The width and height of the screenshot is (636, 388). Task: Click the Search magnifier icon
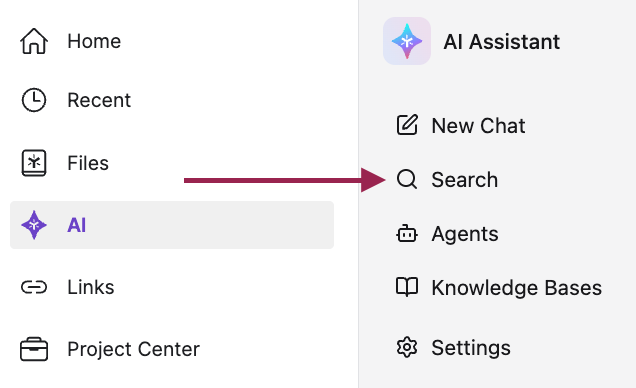[407, 179]
